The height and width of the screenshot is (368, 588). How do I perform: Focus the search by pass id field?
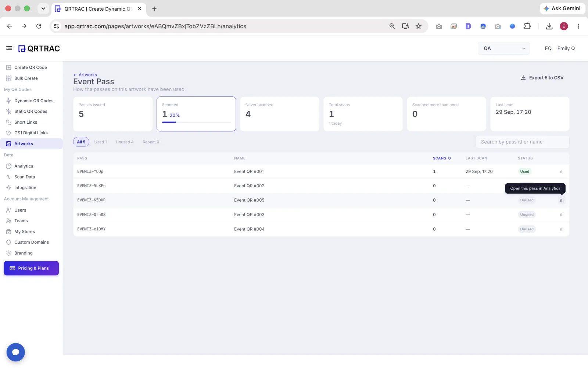pos(523,142)
